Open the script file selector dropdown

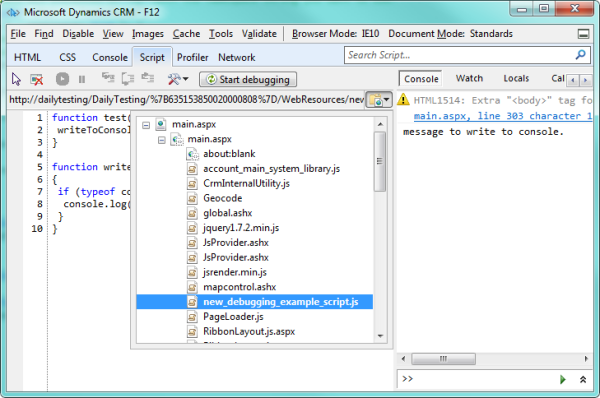(x=379, y=100)
